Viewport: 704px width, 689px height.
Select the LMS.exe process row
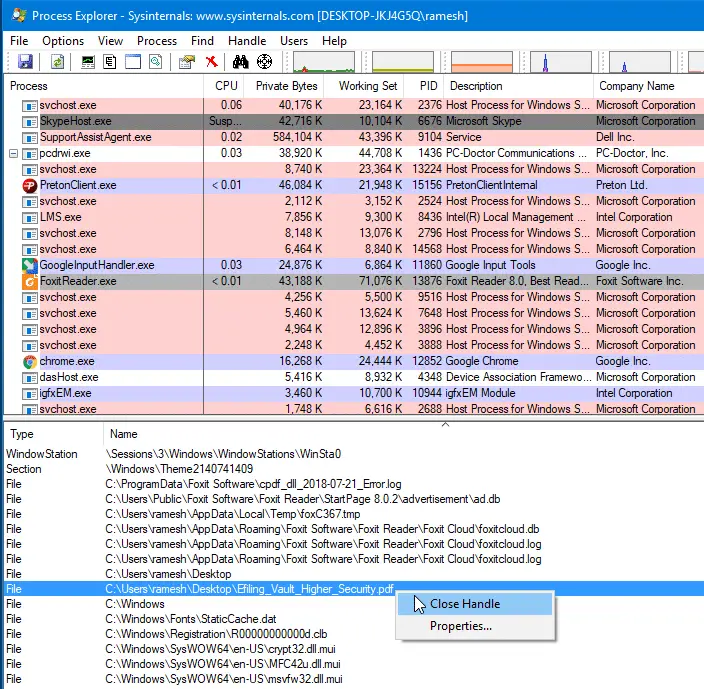click(x=354, y=217)
